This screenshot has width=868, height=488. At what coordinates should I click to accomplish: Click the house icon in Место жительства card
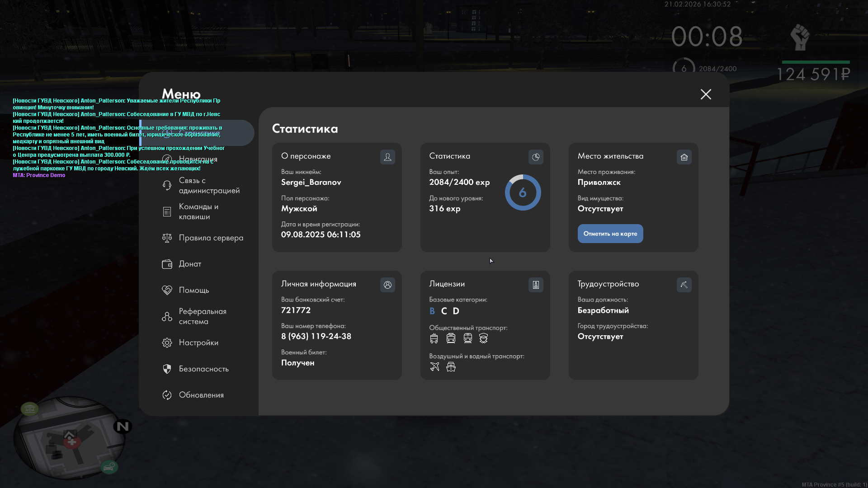tap(684, 157)
